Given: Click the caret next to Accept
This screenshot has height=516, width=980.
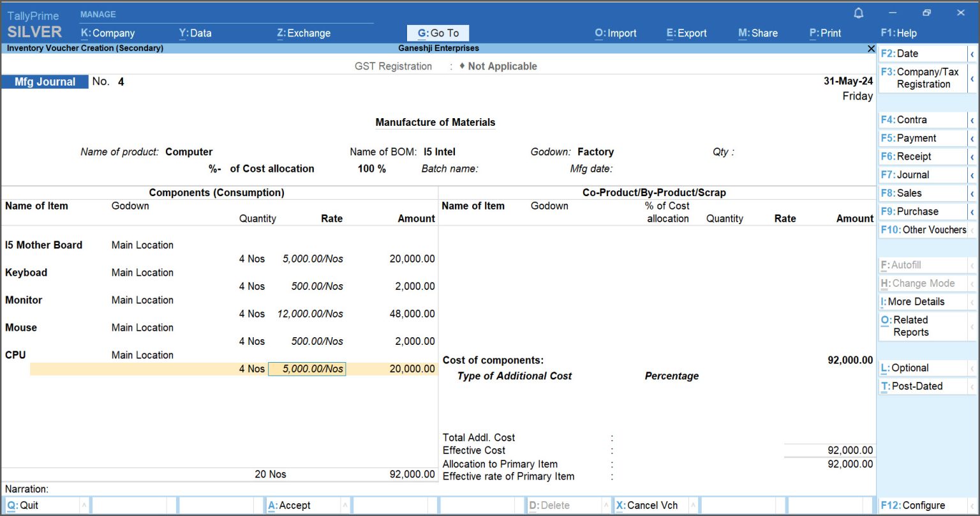Looking at the screenshot, I should [x=345, y=506].
